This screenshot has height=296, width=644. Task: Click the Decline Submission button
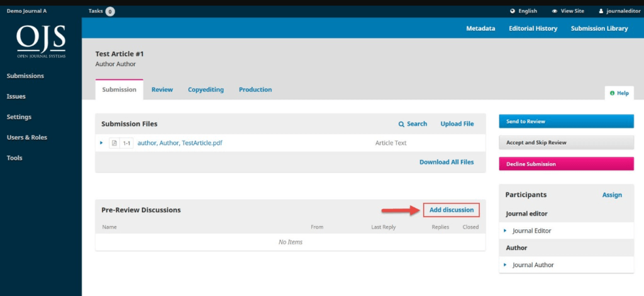tap(566, 164)
